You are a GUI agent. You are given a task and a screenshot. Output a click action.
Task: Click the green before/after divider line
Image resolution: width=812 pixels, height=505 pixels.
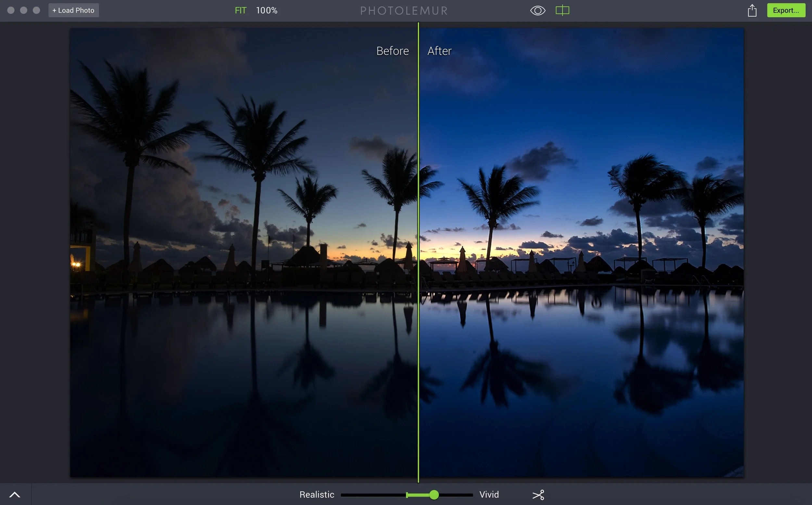click(418, 234)
